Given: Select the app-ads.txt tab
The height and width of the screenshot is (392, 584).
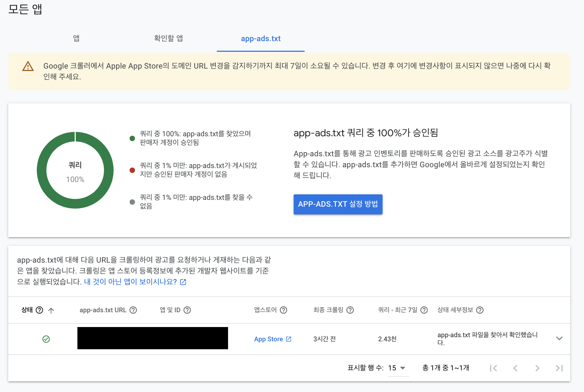Looking at the screenshot, I should coord(260,39).
